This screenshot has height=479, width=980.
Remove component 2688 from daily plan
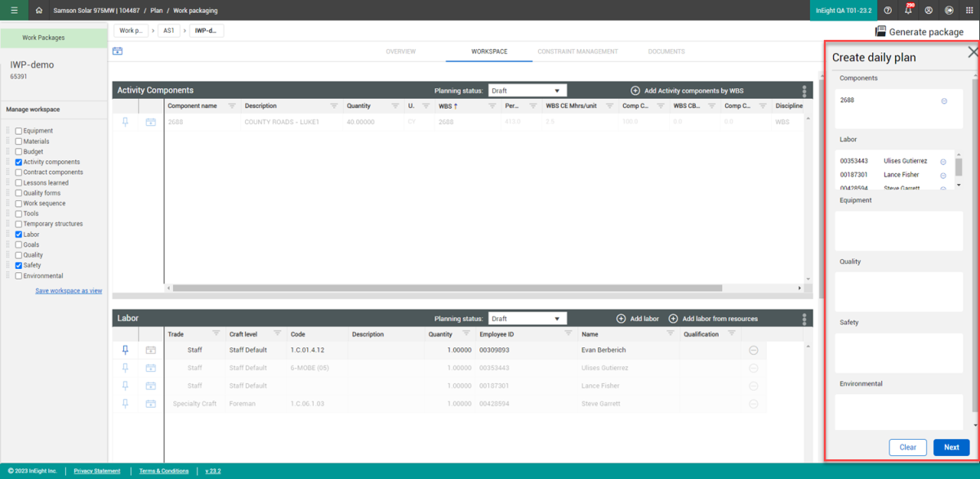(x=944, y=101)
